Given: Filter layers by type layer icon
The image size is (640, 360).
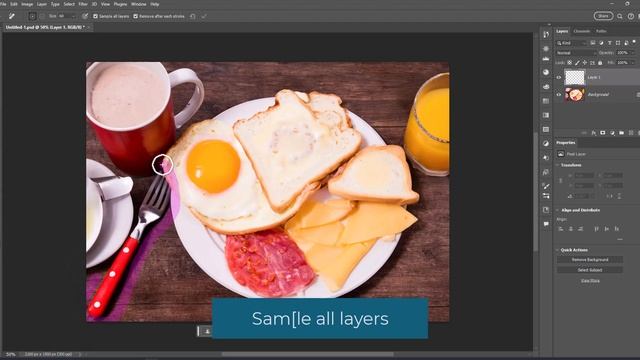Looking at the screenshot, I should pyautogui.click(x=610, y=43).
